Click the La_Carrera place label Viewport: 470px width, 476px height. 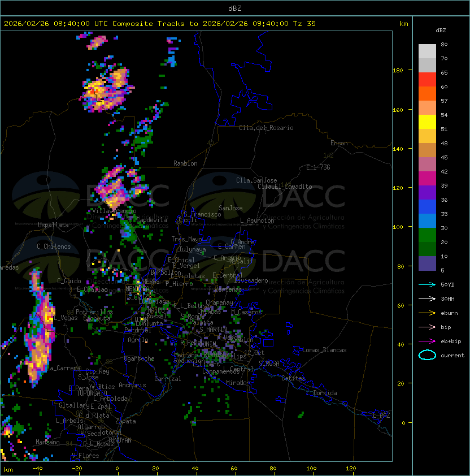[64, 368]
